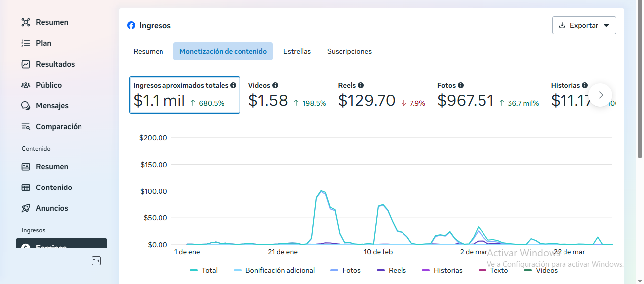Switch to the Suscripciones tab
This screenshot has height=284, width=644.
point(349,51)
